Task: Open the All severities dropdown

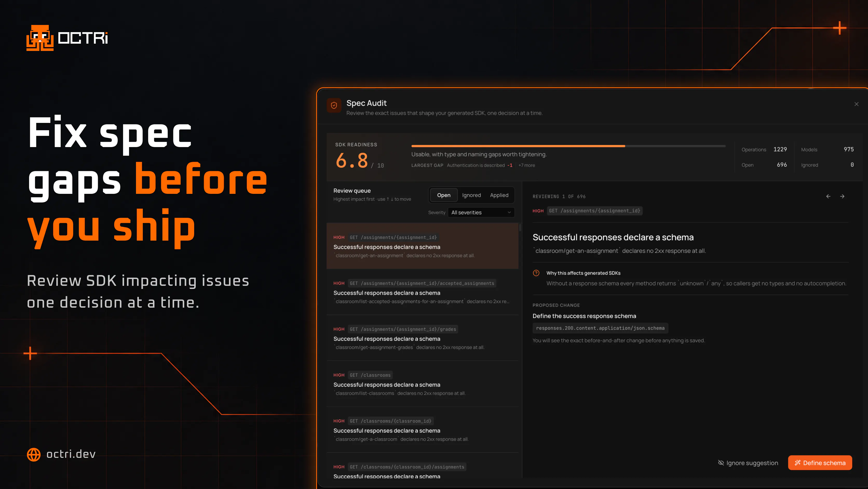Action: point(481,213)
